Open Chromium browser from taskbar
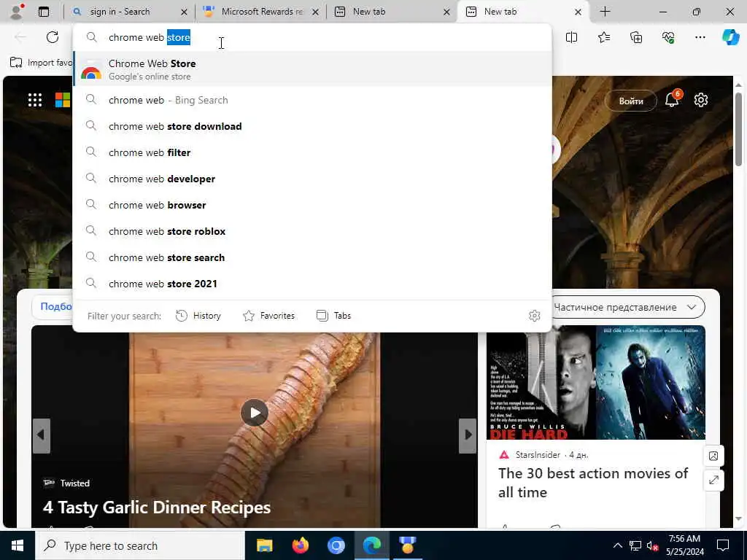 point(336,545)
